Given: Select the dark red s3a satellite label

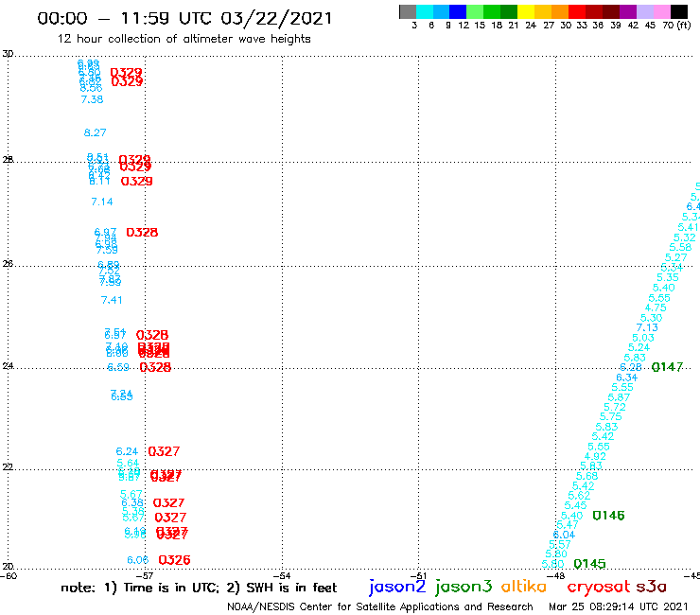Looking at the screenshot, I should [652, 587].
